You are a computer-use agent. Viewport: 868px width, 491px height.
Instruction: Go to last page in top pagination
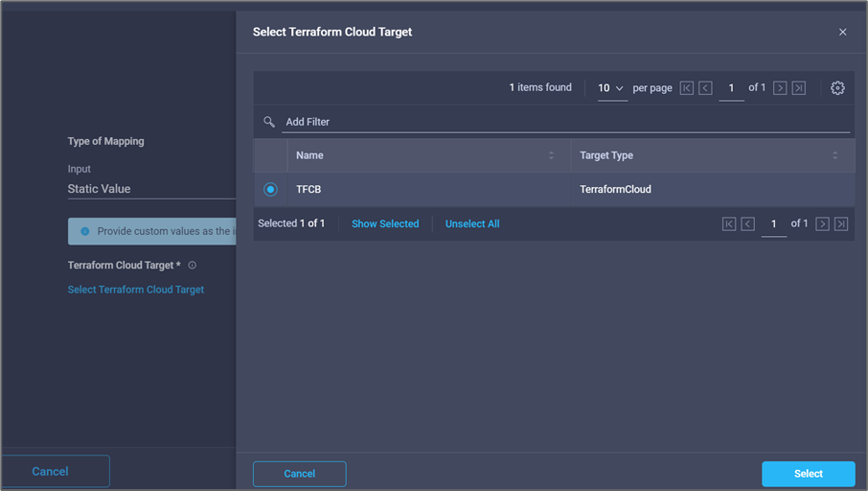coord(799,88)
